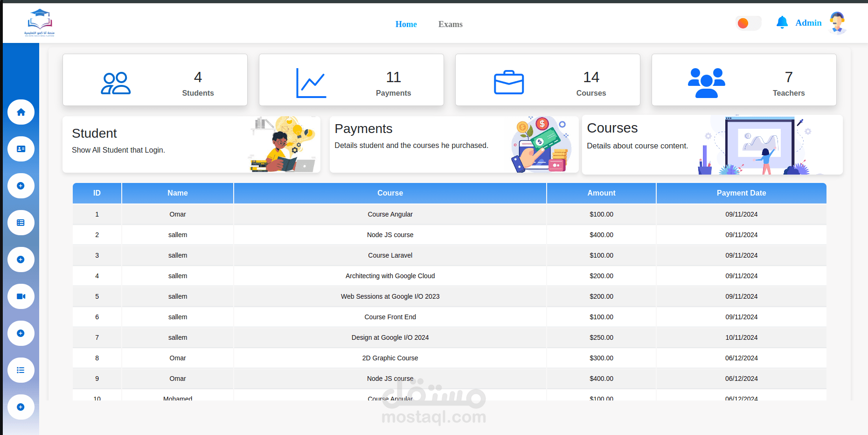
Task: Click the platform logo in the header
Action: [x=40, y=22]
